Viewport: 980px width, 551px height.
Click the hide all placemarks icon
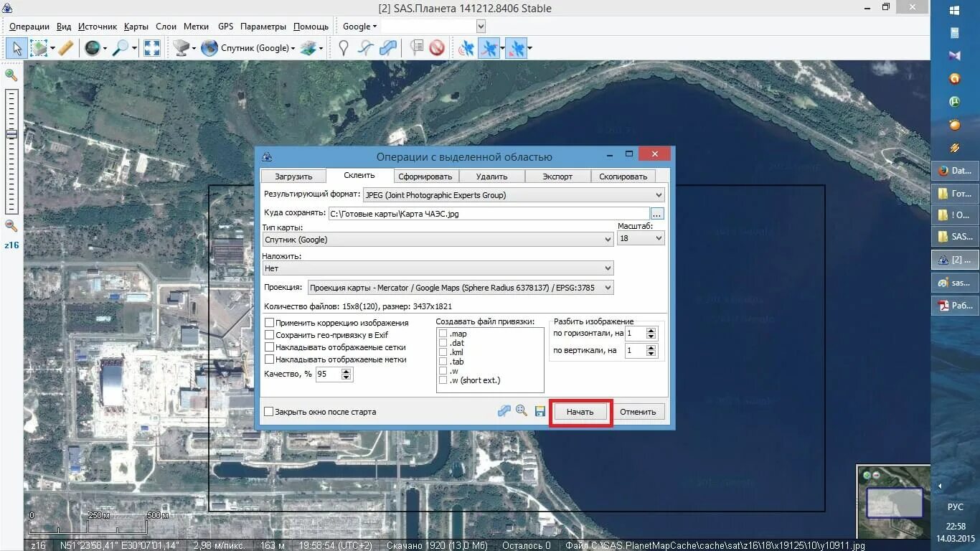(437, 48)
